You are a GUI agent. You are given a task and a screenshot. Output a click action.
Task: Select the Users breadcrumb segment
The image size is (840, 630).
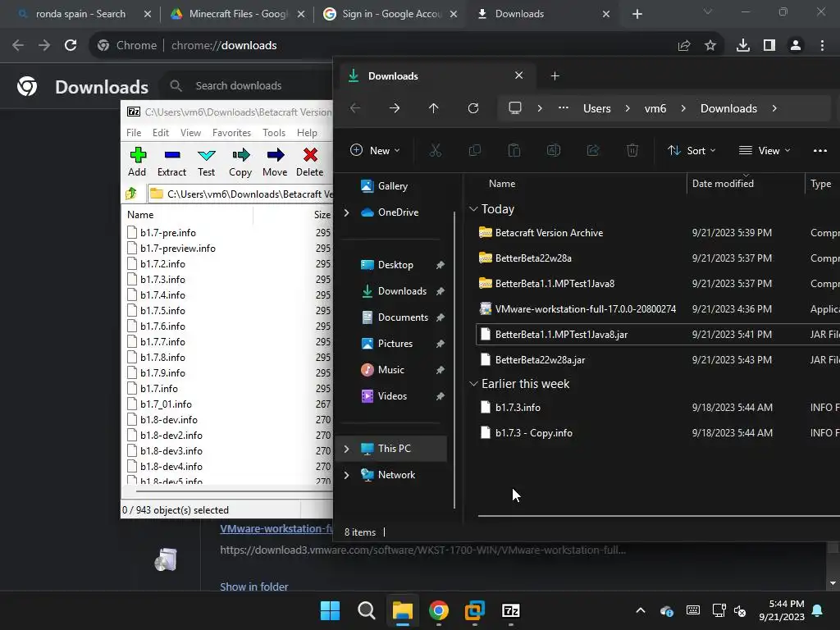point(597,108)
